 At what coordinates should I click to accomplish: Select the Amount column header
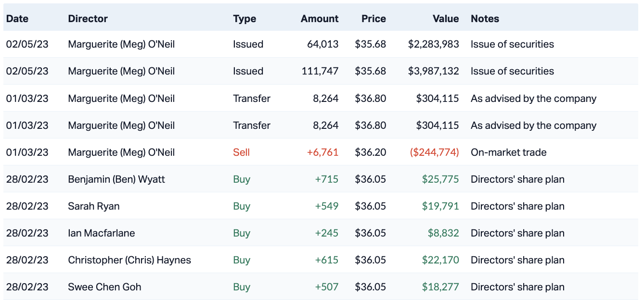click(320, 19)
